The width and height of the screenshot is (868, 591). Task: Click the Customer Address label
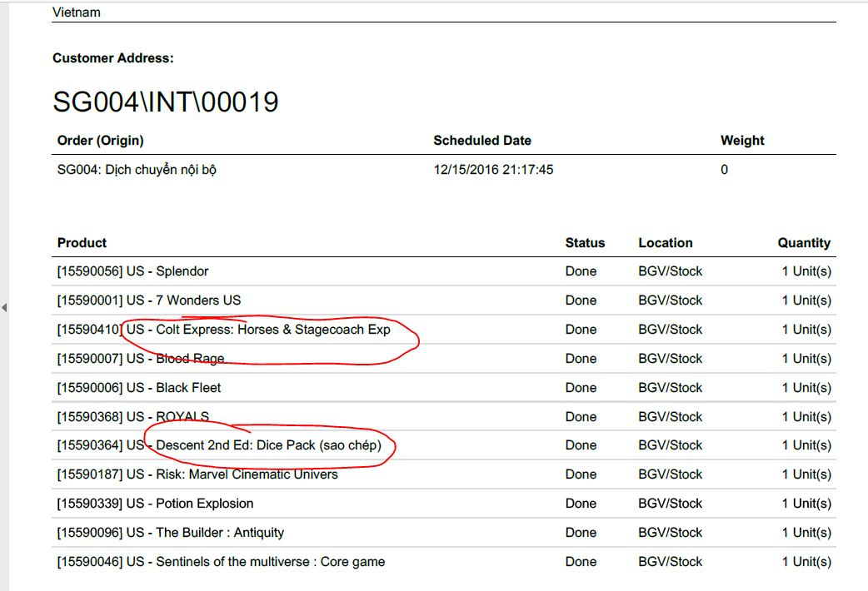pyautogui.click(x=113, y=58)
